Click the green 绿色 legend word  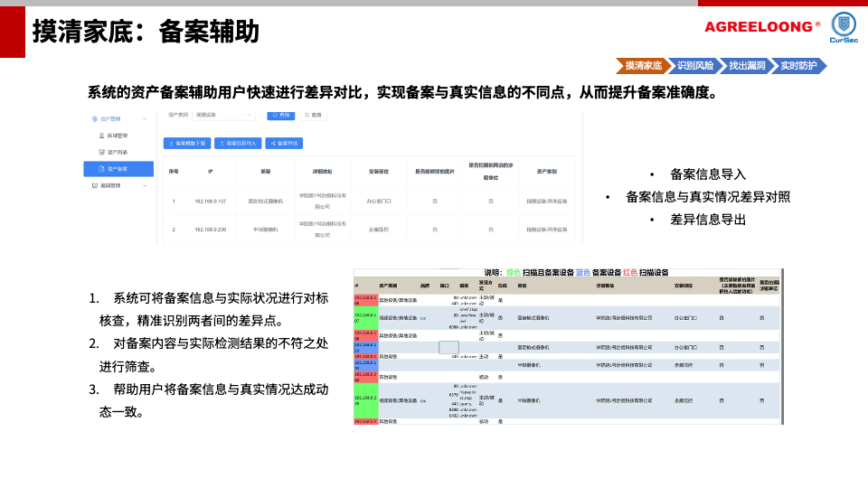[x=514, y=273]
